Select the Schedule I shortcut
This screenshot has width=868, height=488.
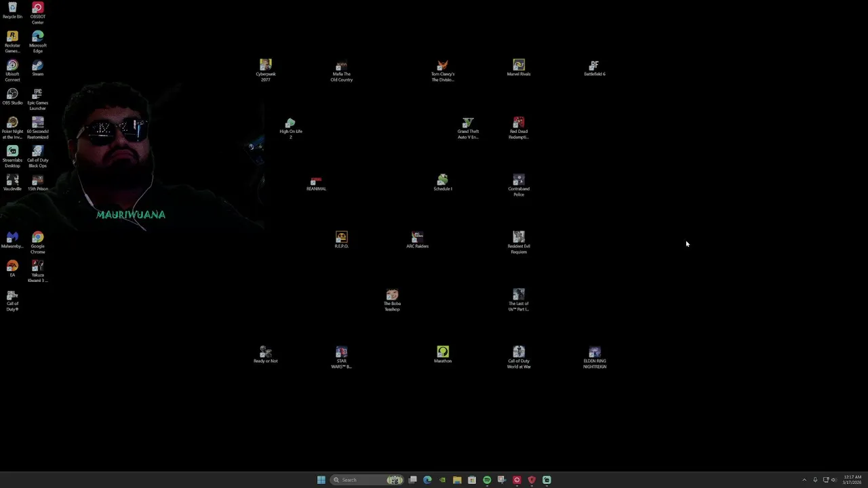tap(443, 182)
